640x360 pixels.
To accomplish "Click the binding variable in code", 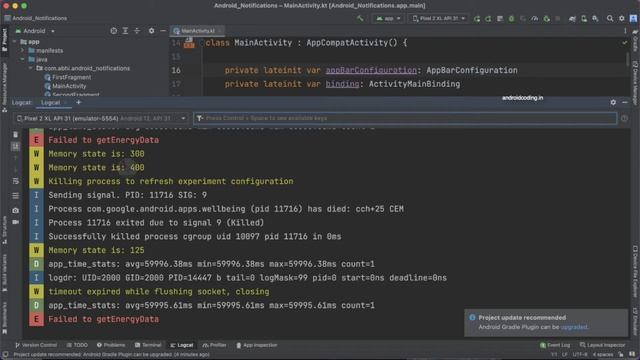I will 342,84.
